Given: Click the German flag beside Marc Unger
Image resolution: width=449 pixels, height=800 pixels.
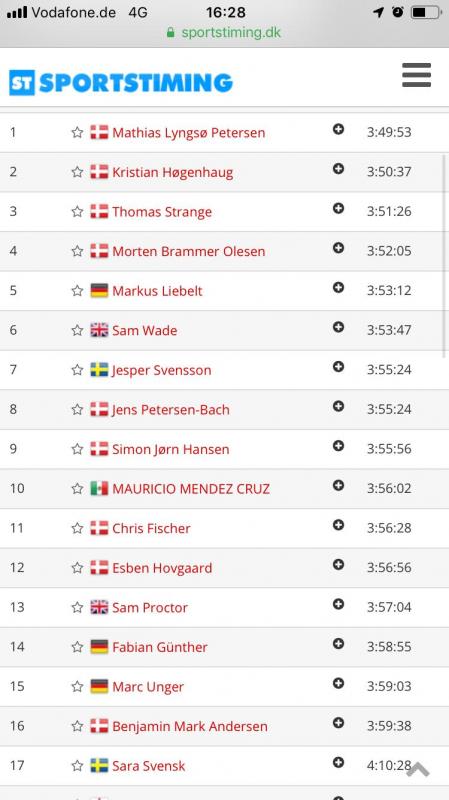Looking at the screenshot, I should click(x=99, y=686).
